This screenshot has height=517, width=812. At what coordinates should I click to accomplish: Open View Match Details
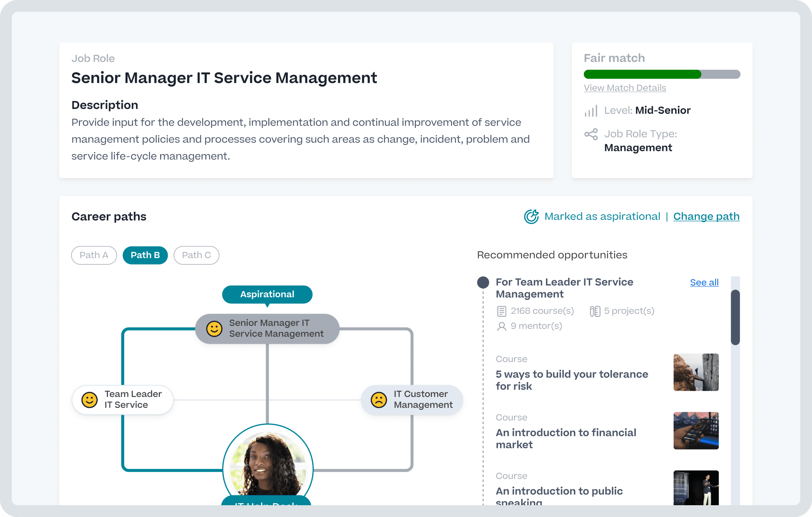pos(625,88)
